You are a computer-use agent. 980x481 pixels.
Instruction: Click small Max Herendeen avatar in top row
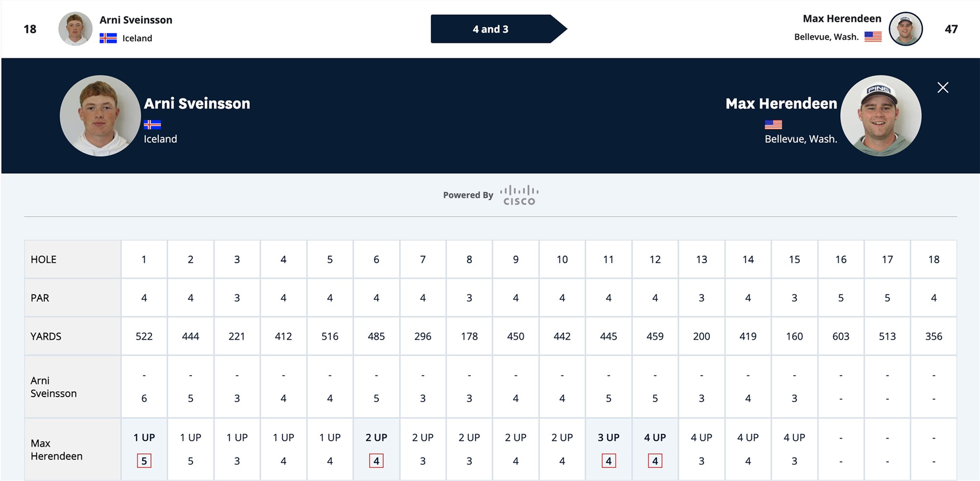[x=906, y=29]
